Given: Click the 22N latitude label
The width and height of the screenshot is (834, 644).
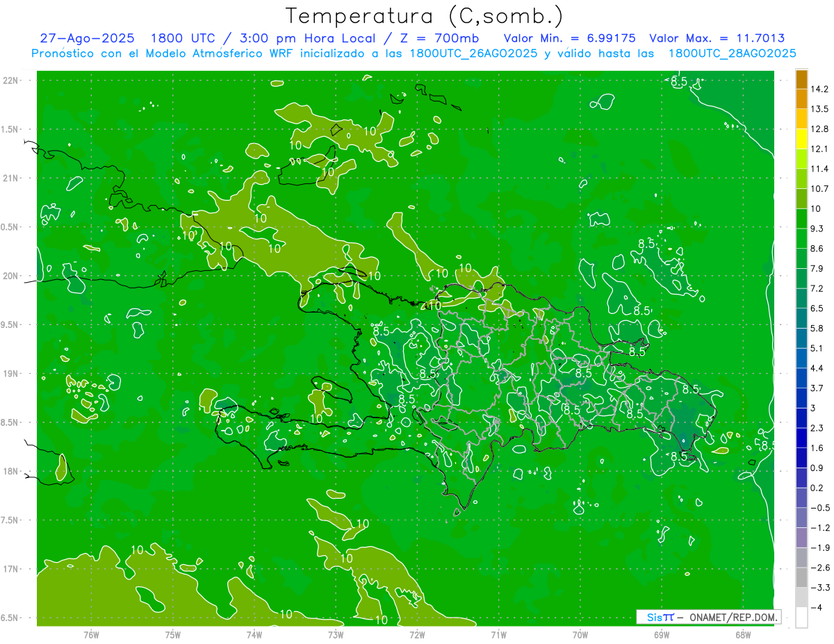Looking at the screenshot, I should [12, 81].
